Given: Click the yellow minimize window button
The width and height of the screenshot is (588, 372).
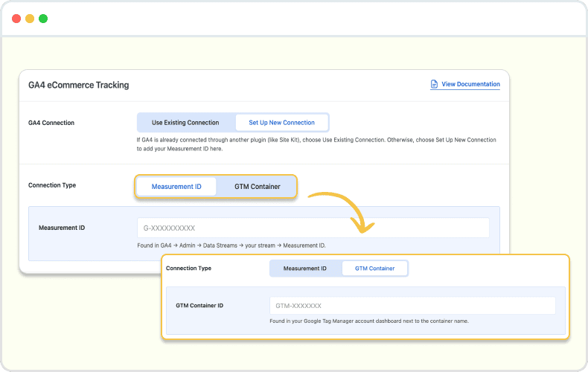Looking at the screenshot, I should (30, 19).
